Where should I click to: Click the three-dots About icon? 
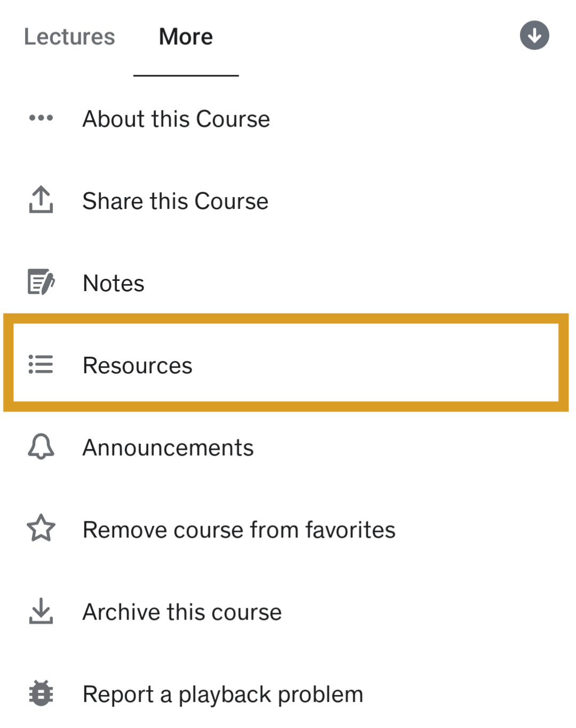[x=41, y=118]
